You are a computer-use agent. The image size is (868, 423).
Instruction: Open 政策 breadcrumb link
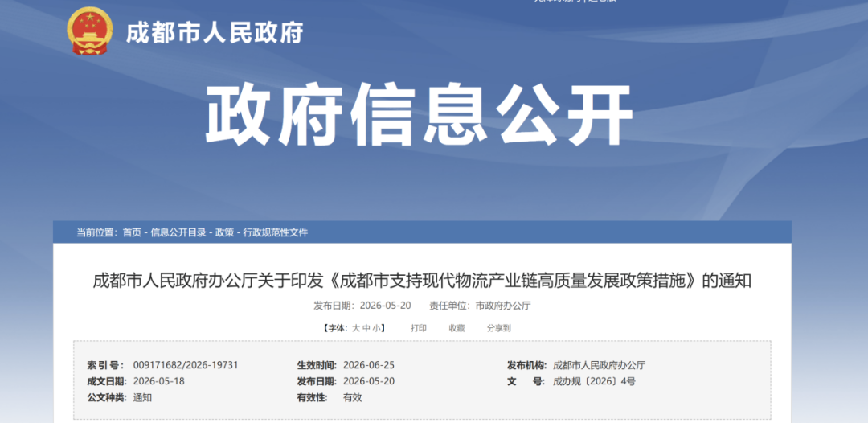coord(225,232)
